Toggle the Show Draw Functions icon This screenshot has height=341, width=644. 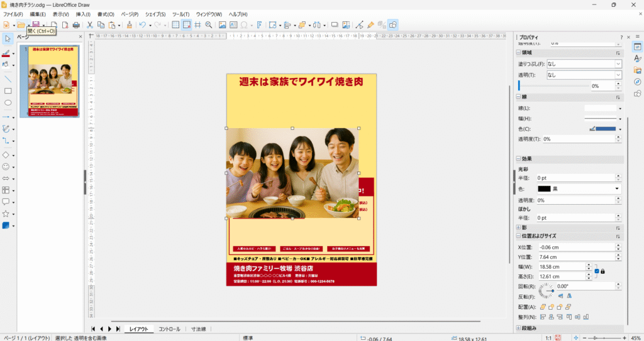[x=393, y=25]
